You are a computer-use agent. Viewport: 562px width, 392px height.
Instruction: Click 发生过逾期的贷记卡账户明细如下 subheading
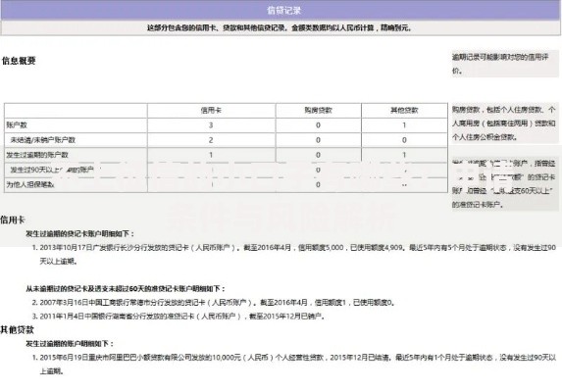(80, 234)
